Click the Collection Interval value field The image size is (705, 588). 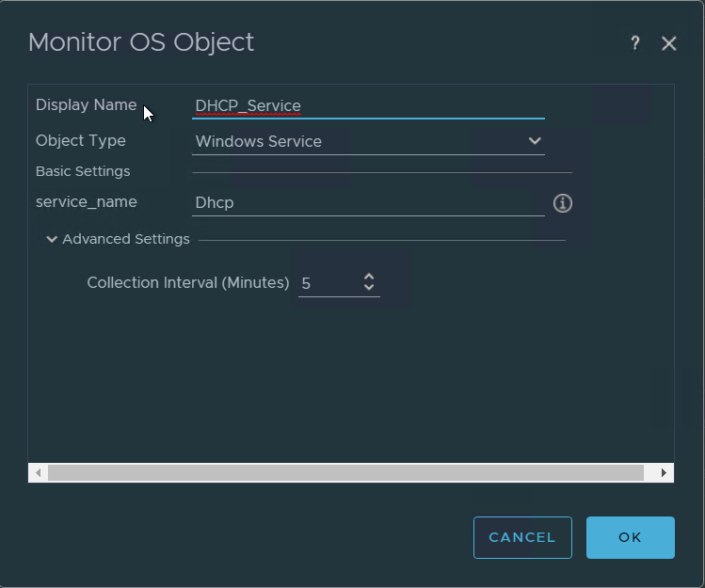[x=325, y=283]
